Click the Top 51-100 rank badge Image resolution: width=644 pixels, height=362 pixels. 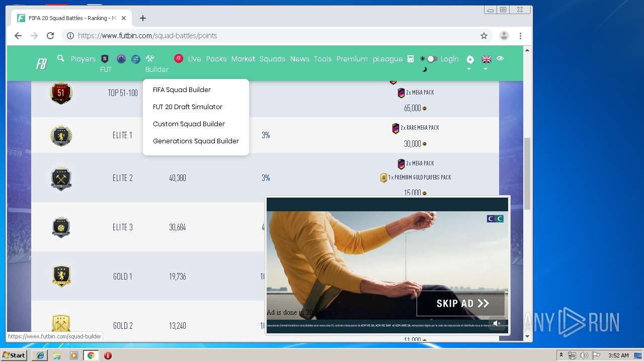pyautogui.click(x=61, y=93)
